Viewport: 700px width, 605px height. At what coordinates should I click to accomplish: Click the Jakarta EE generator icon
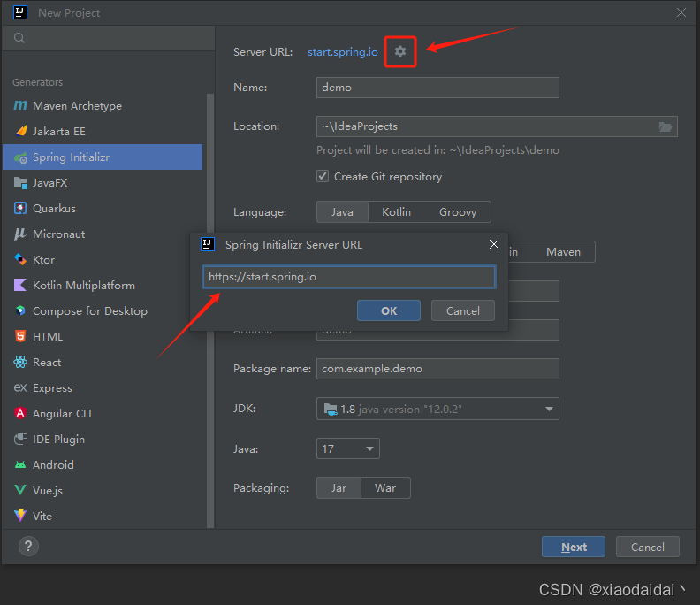point(21,131)
